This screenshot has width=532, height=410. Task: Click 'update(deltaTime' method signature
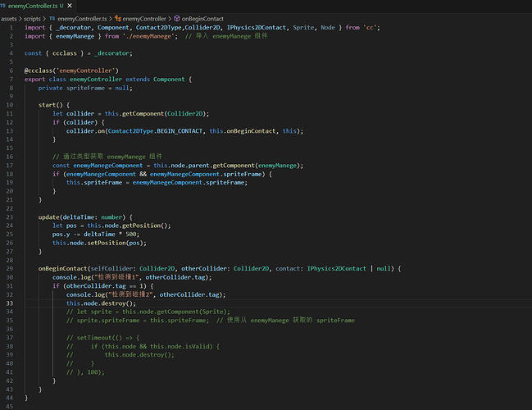click(x=66, y=217)
